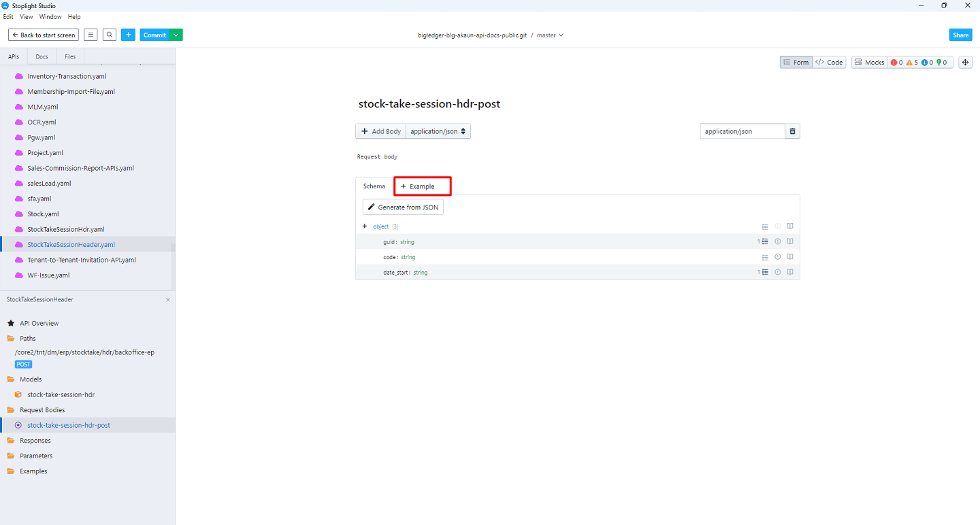Screen dimensions: 980x525
Task: Click Generate from JSON
Action: pos(403,207)
